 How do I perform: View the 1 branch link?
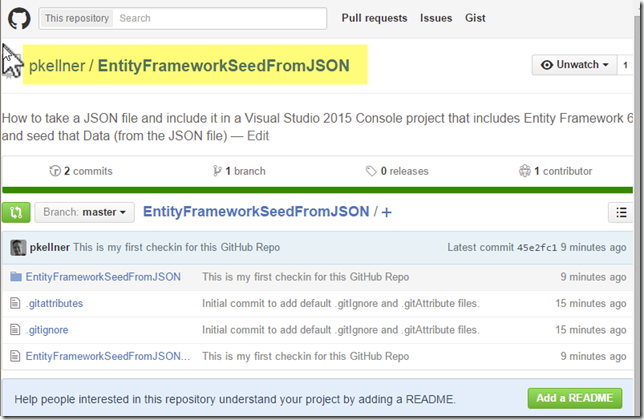(x=239, y=171)
